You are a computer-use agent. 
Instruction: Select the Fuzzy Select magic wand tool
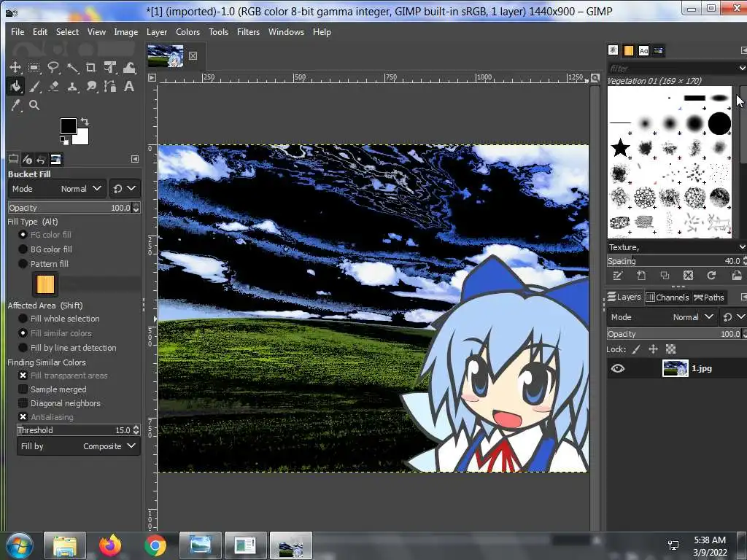(72, 68)
